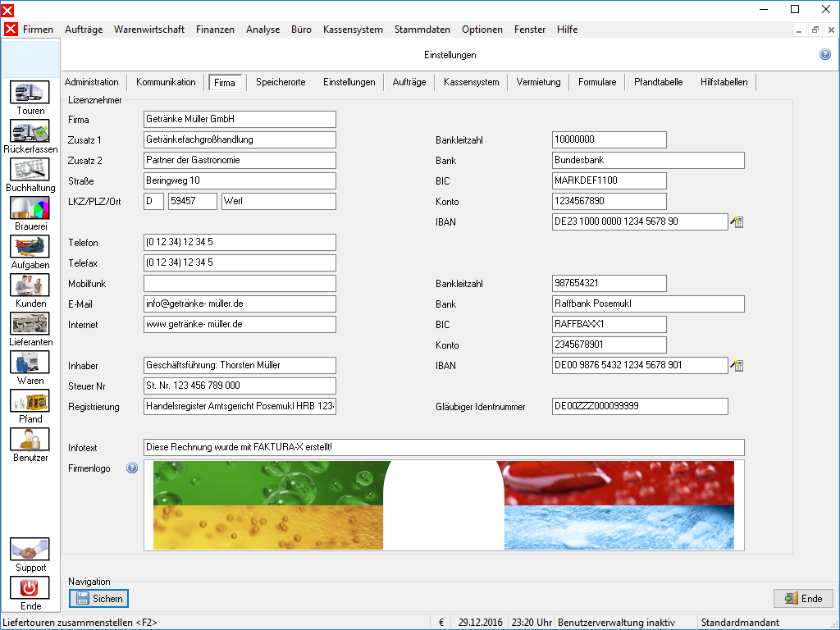Open the Firmen menu
This screenshot has height=630, width=840.
(38, 30)
